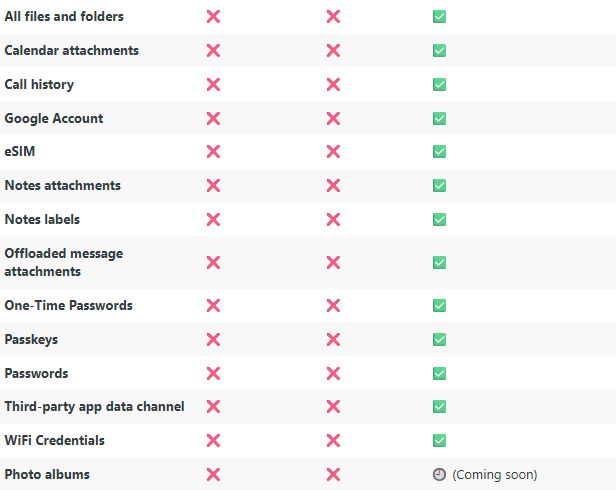
Task: Click the second red X in Call history row
Action: tap(333, 84)
